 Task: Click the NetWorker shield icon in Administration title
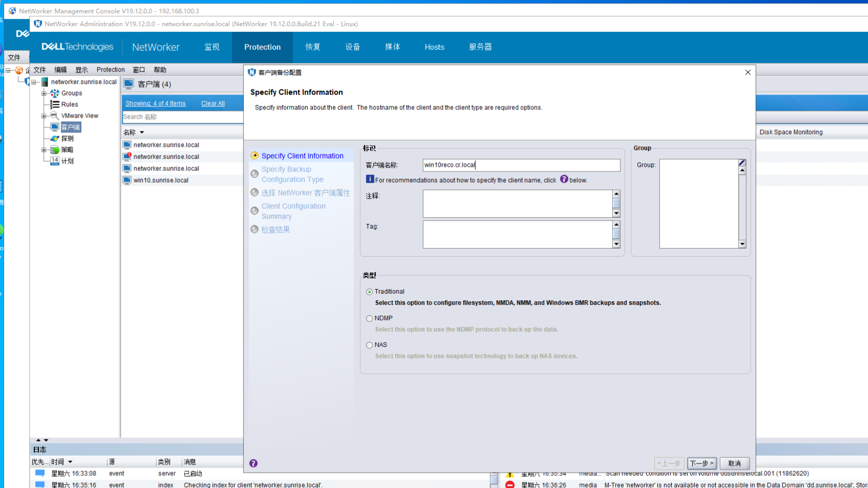click(x=38, y=24)
